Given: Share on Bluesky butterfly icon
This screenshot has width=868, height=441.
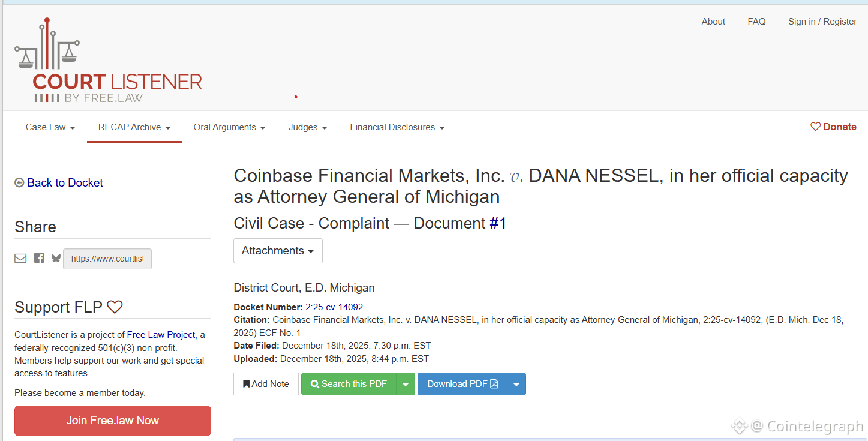Looking at the screenshot, I should 56,259.
